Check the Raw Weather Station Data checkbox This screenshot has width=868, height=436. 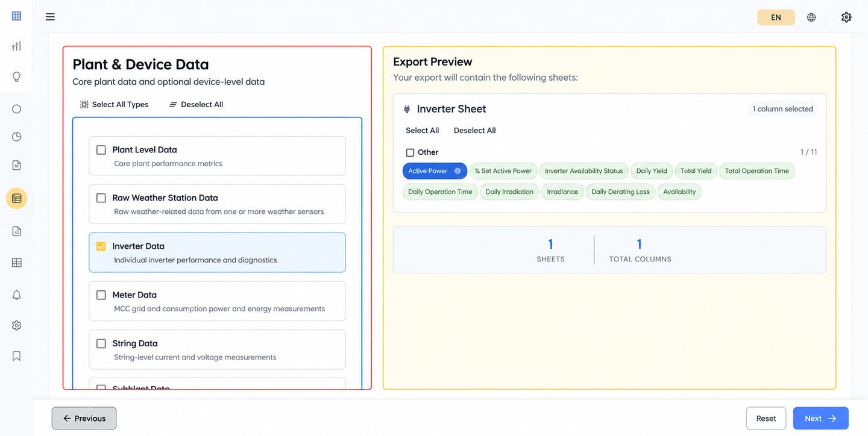coord(101,198)
